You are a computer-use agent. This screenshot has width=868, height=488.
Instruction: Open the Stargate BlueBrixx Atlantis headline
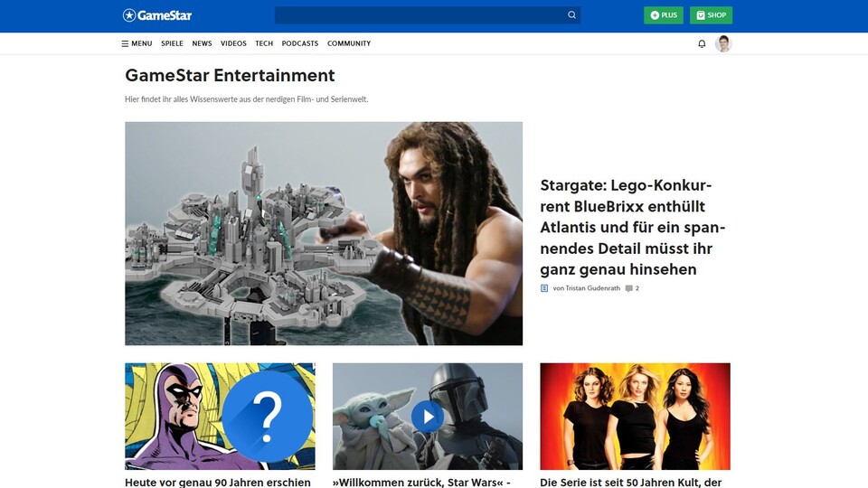pyautogui.click(x=633, y=227)
